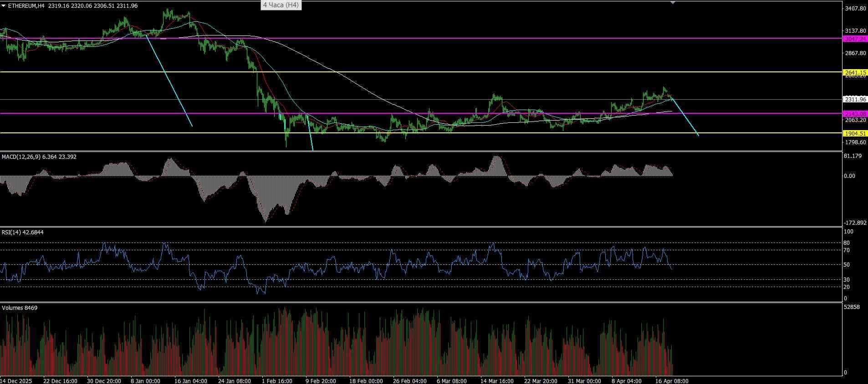Click the 3407.80 value on price scale
Viewport: 868px width, 384px height.
point(855,9)
